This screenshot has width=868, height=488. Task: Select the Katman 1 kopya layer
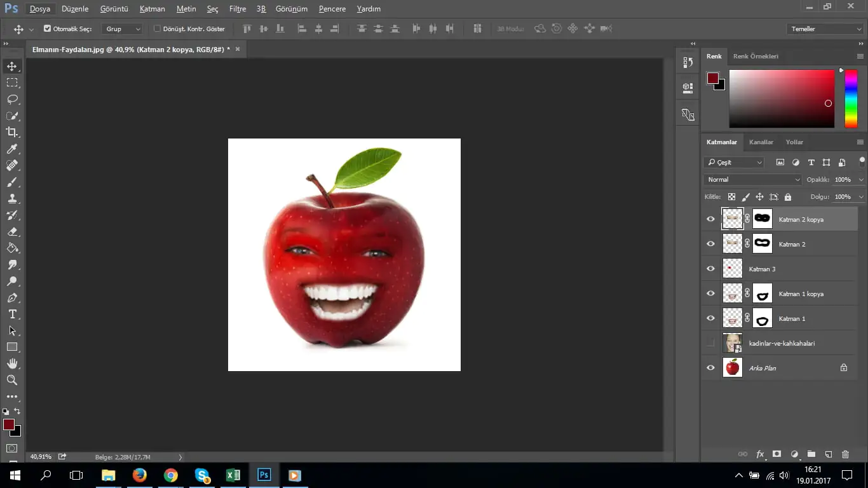[801, 294]
